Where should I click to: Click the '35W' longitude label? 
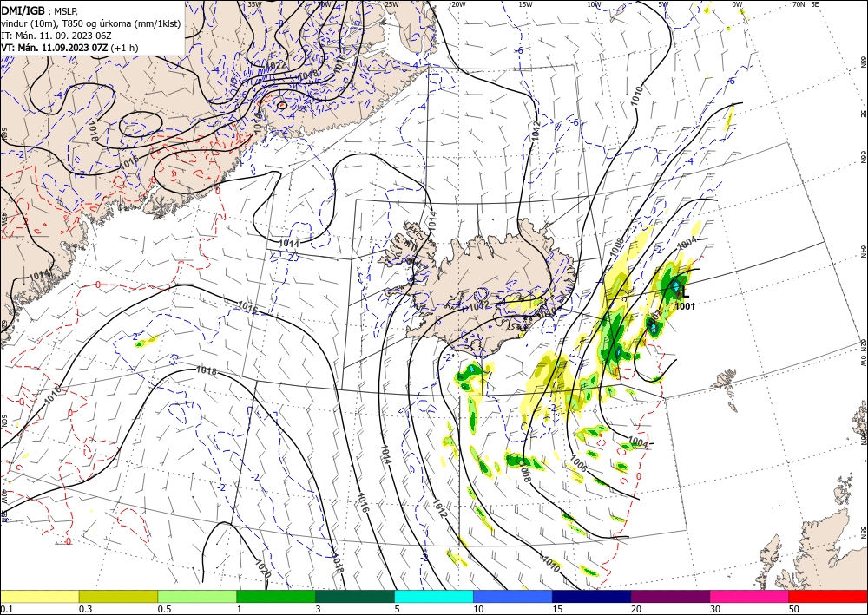(x=254, y=4)
